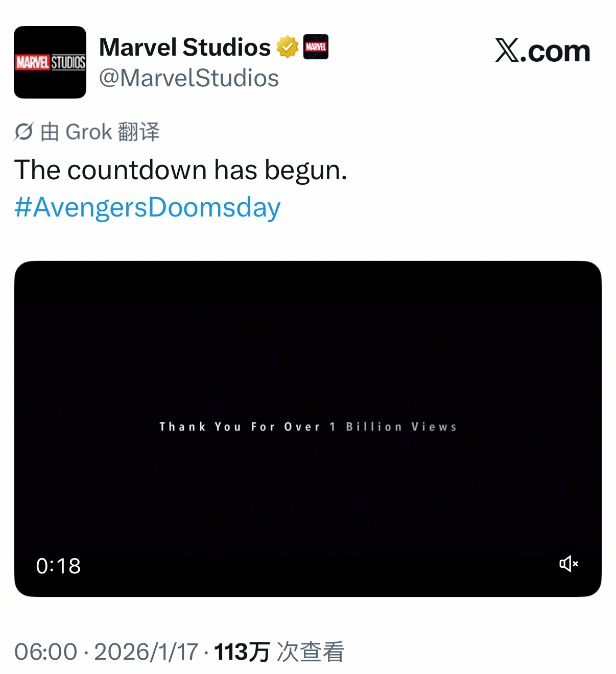Click "Thank You For Over 1 Billion Views" caption
This screenshot has height=674, width=616.
tap(308, 427)
